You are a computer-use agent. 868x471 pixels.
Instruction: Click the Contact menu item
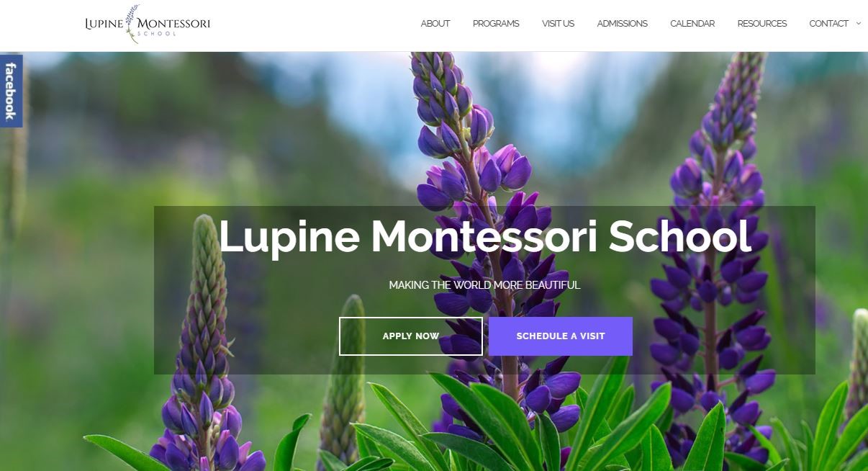[x=828, y=24]
